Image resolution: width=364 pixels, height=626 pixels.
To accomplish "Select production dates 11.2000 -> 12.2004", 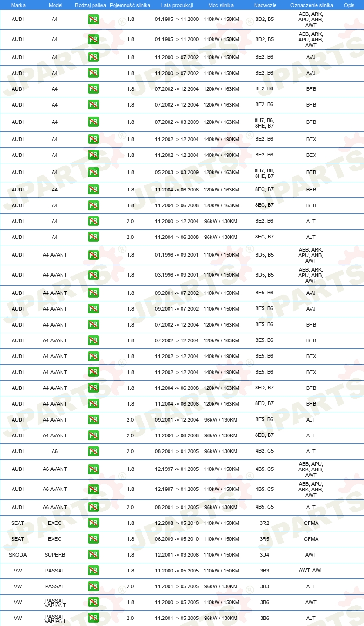I will (177, 221).
